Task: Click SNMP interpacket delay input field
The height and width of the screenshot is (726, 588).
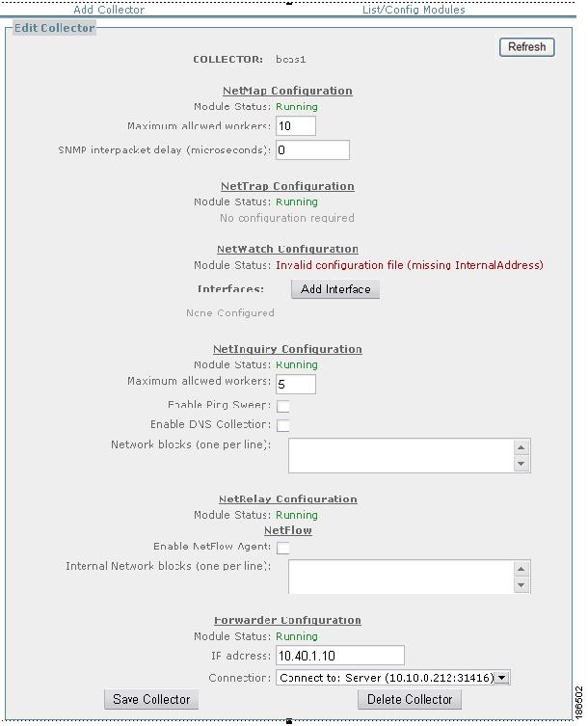Action: click(312, 150)
